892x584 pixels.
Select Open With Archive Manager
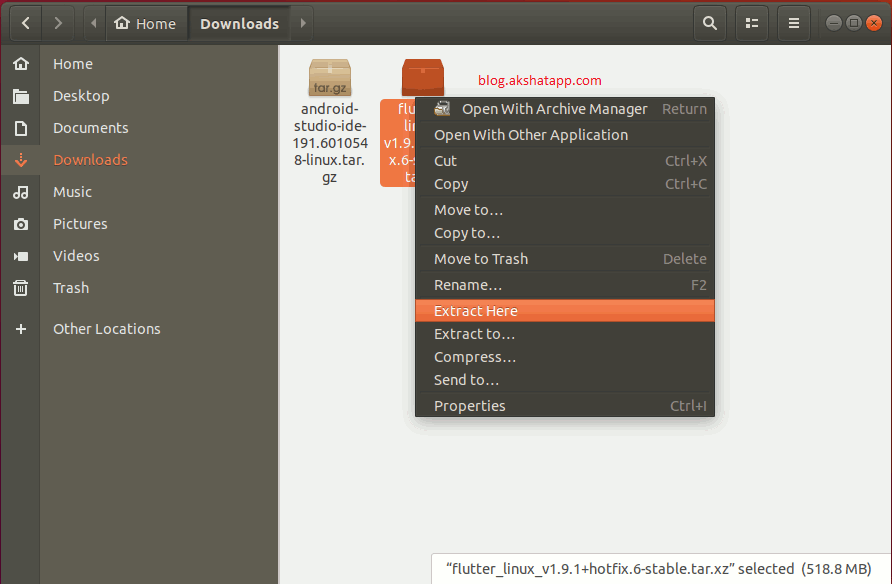coord(554,109)
